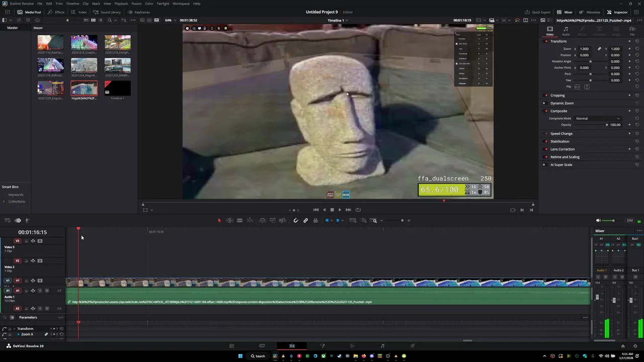Jump to the last frame
Screen dimensions: 644x362
[348, 210]
